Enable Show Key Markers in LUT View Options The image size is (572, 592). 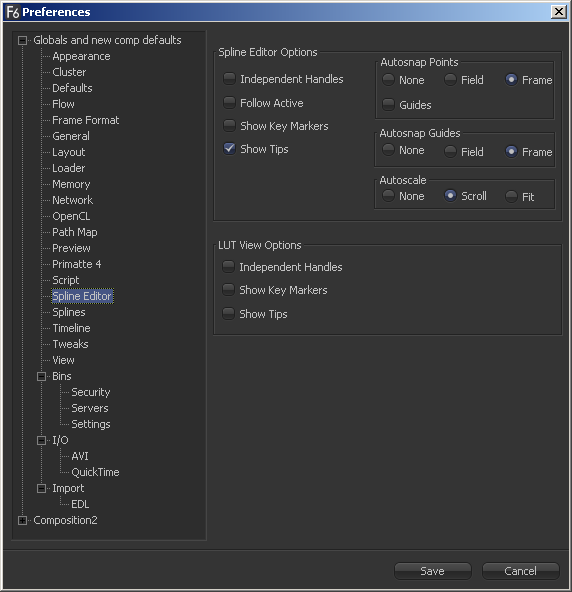(228, 290)
